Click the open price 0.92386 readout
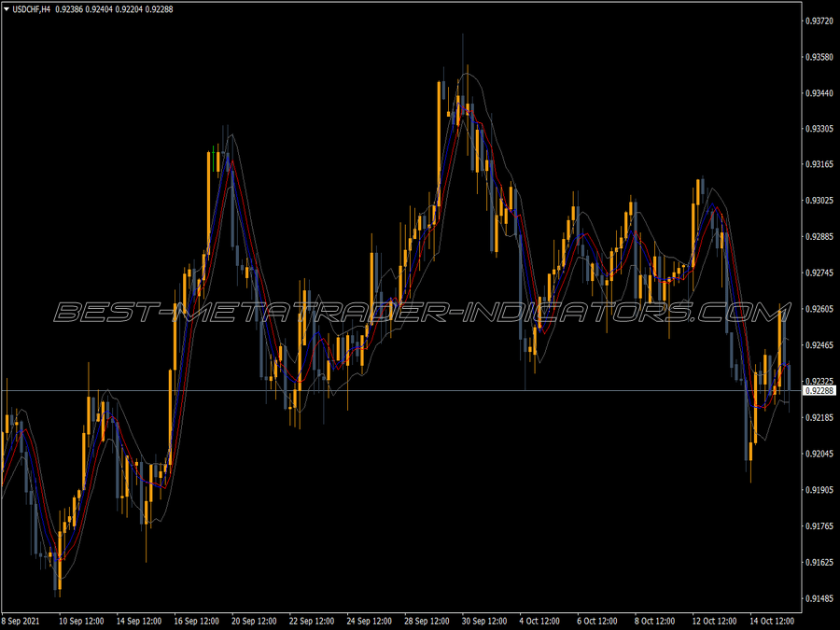 69,8
